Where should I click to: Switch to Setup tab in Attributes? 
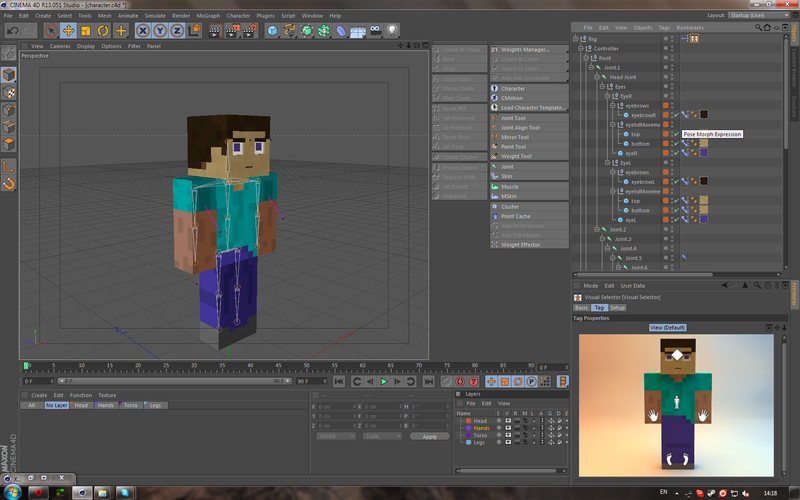pos(617,308)
